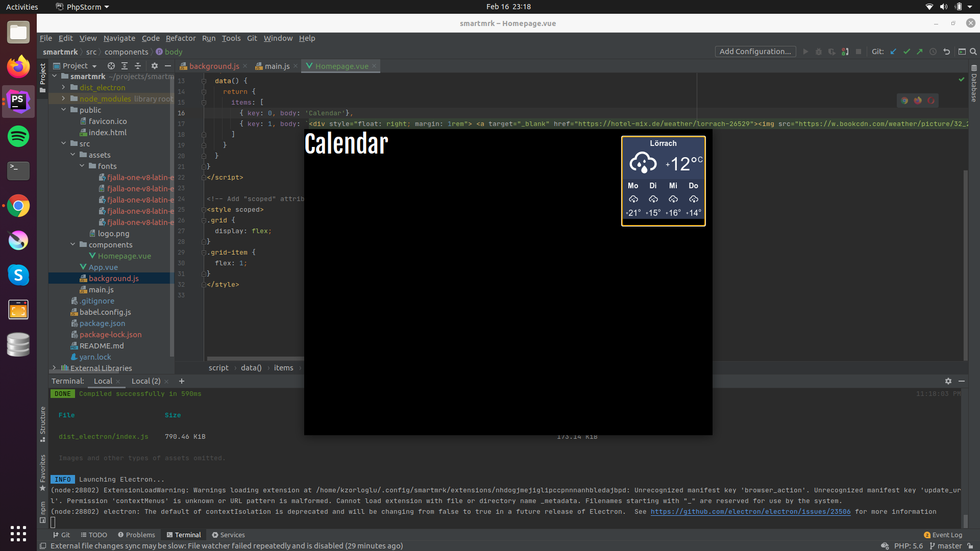Click the Git Rollback undo icon
The height and width of the screenshot is (551, 980).
(947, 52)
